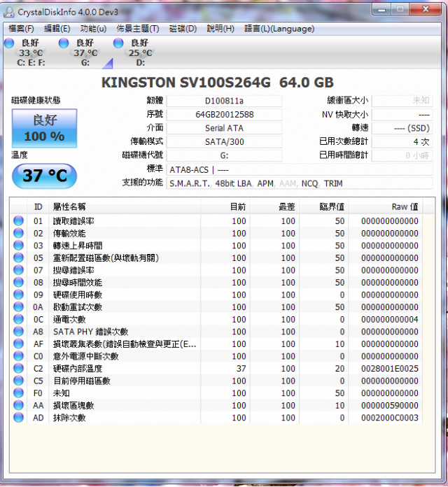Select the A8 SATA PHY 錯誤次數 row
Screen dimensions: 448x487
(216, 332)
